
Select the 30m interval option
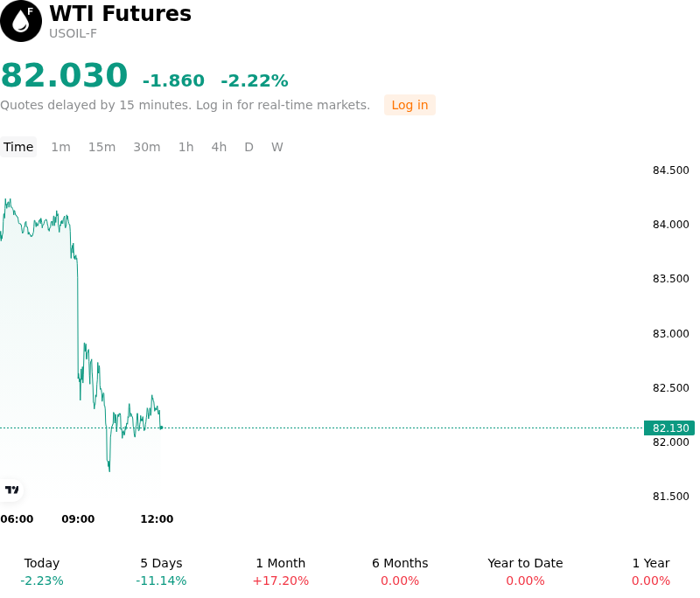click(x=147, y=147)
